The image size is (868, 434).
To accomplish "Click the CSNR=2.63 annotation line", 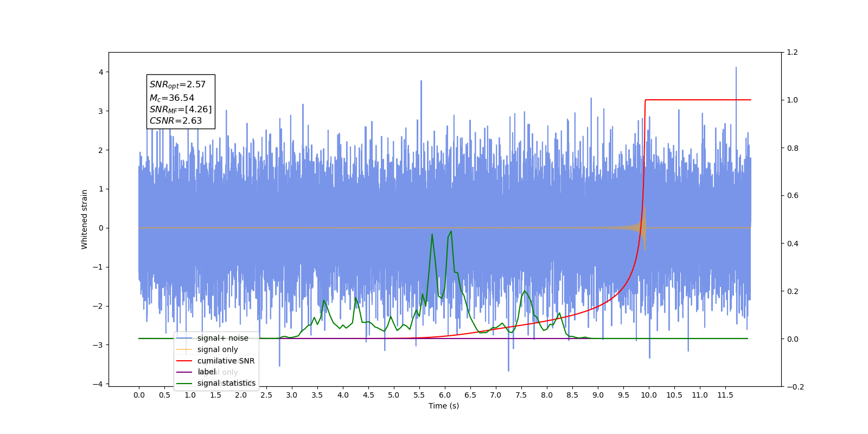I will [175, 121].
